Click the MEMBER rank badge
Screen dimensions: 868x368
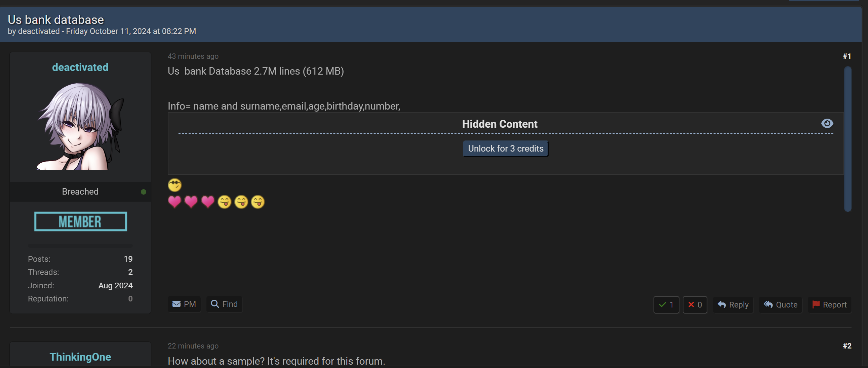80,222
